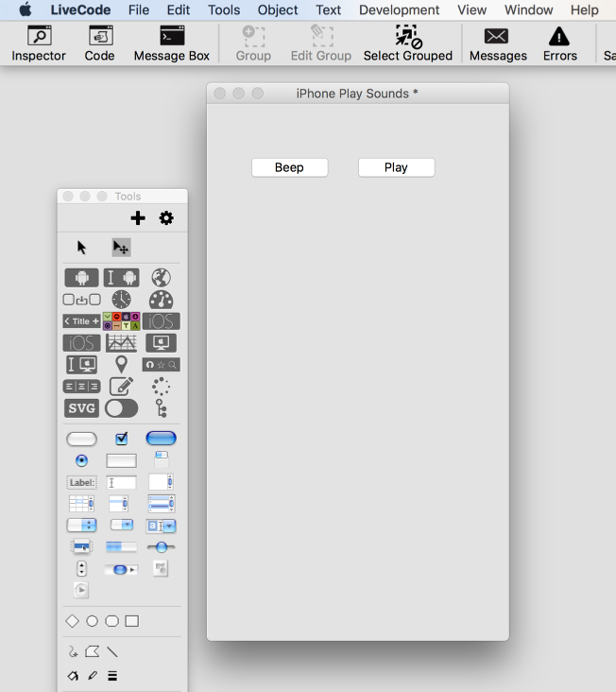Image resolution: width=616 pixels, height=692 pixels.
Task: Select the text entry field tool
Action: pos(121,482)
